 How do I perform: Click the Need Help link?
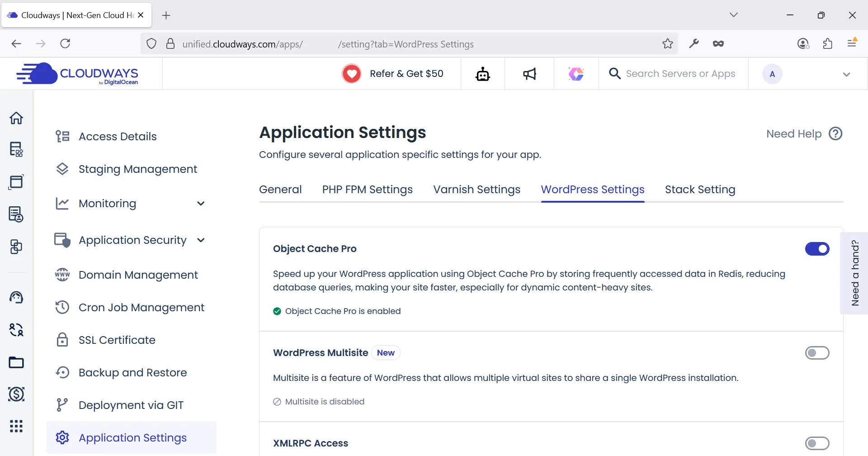[x=794, y=133]
